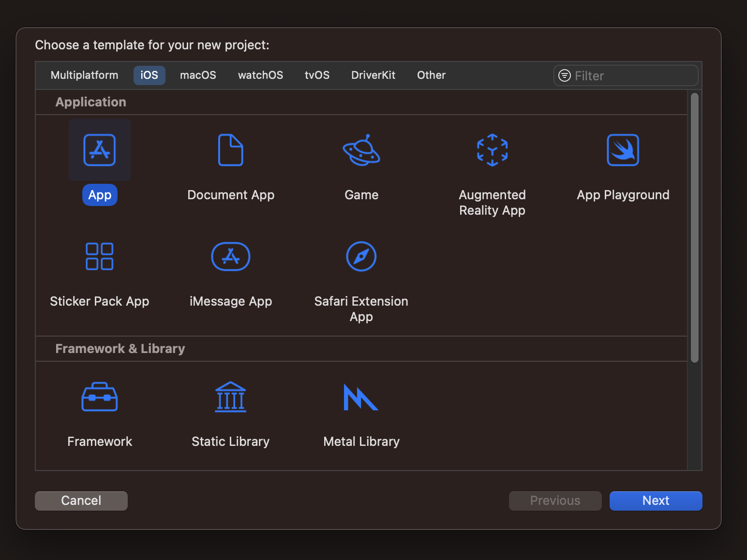Select the App template icon

[100, 150]
